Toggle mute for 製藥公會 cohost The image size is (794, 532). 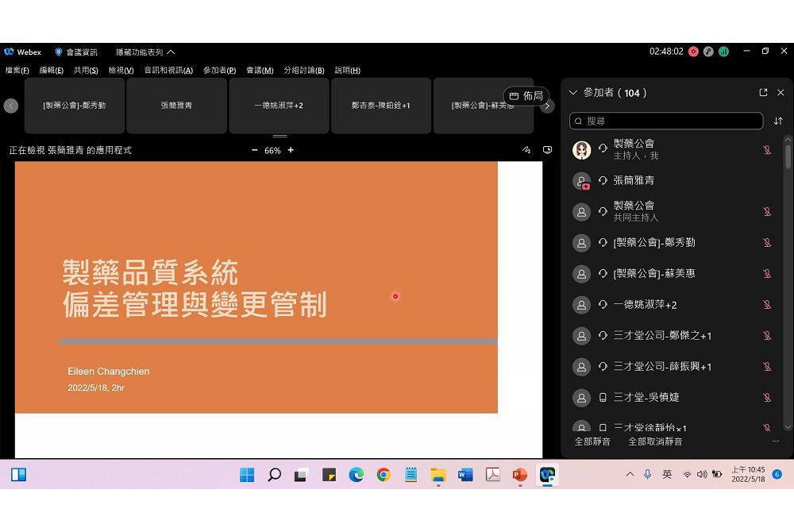point(767,211)
